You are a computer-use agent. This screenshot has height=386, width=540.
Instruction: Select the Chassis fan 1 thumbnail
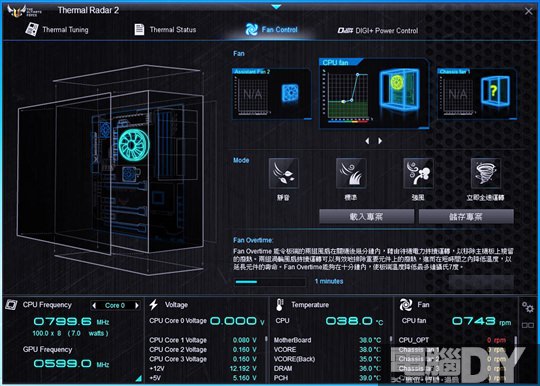point(477,94)
